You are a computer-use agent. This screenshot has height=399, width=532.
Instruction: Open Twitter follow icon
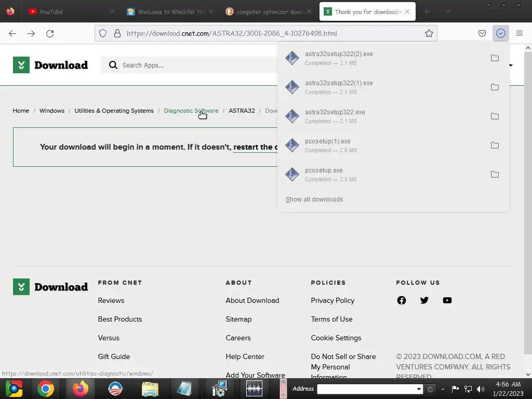[x=424, y=300]
